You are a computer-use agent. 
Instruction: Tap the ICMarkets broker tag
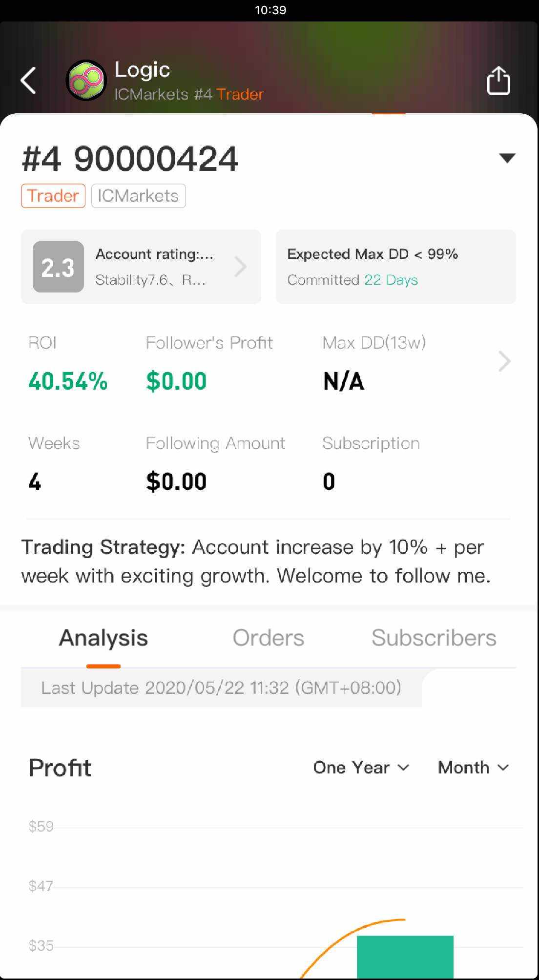click(x=138, y=196)
